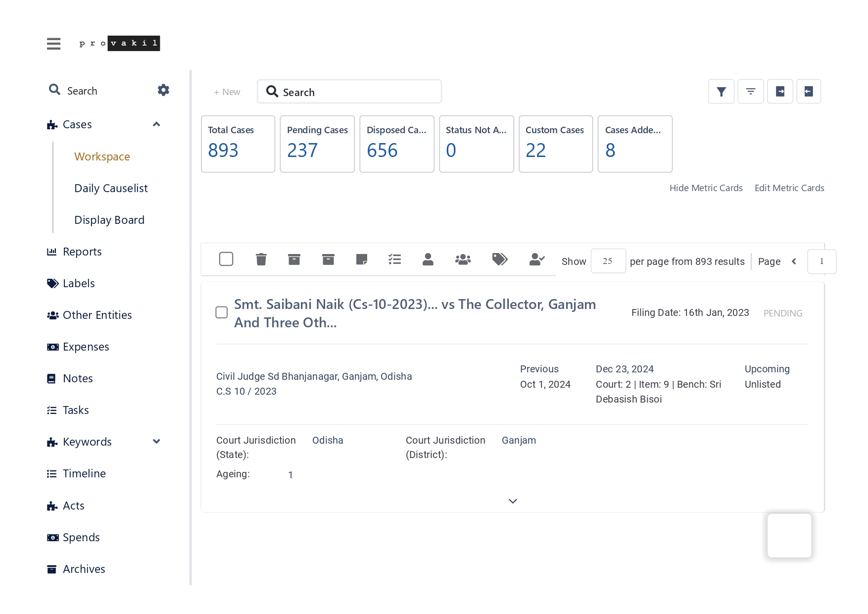Collapse the Cases menu chevron

click(156, 124)
